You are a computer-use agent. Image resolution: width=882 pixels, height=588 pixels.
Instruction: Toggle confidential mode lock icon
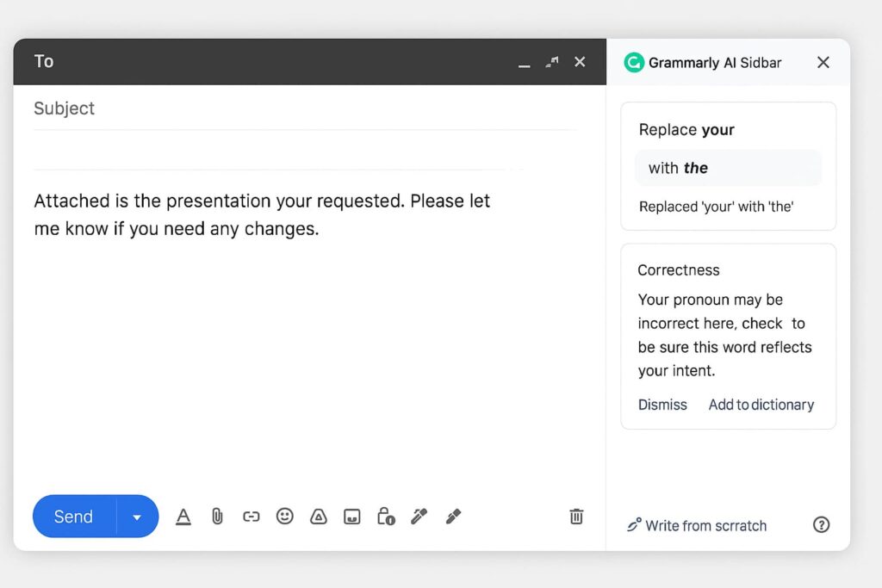pos(386,516)
